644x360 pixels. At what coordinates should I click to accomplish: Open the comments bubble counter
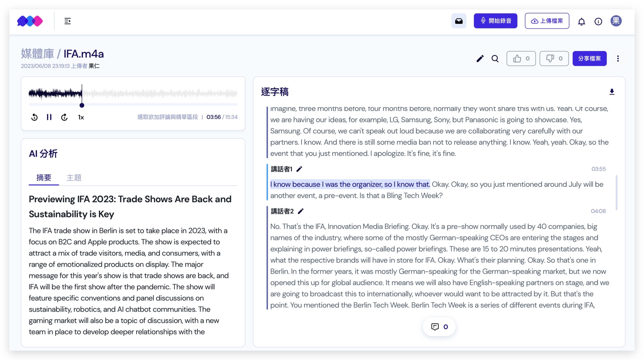(x=439, y=327)
